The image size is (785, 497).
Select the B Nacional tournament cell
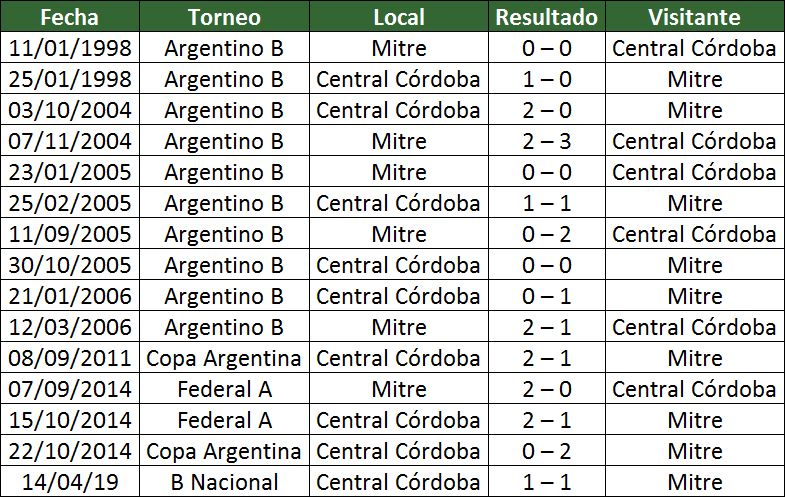(223, 482)
